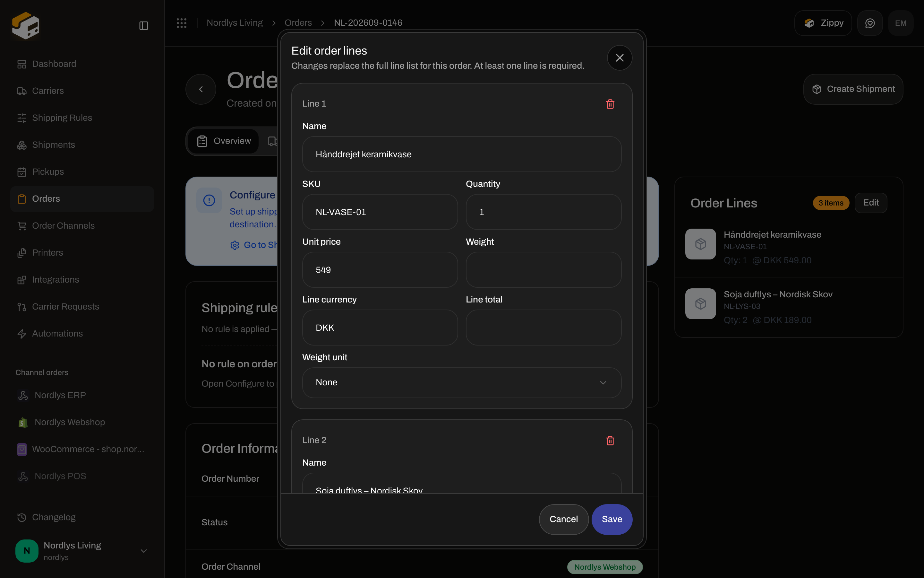Close the Edit order lines dialog
Viewport: 924px width, 578px height.
point(619,58)
